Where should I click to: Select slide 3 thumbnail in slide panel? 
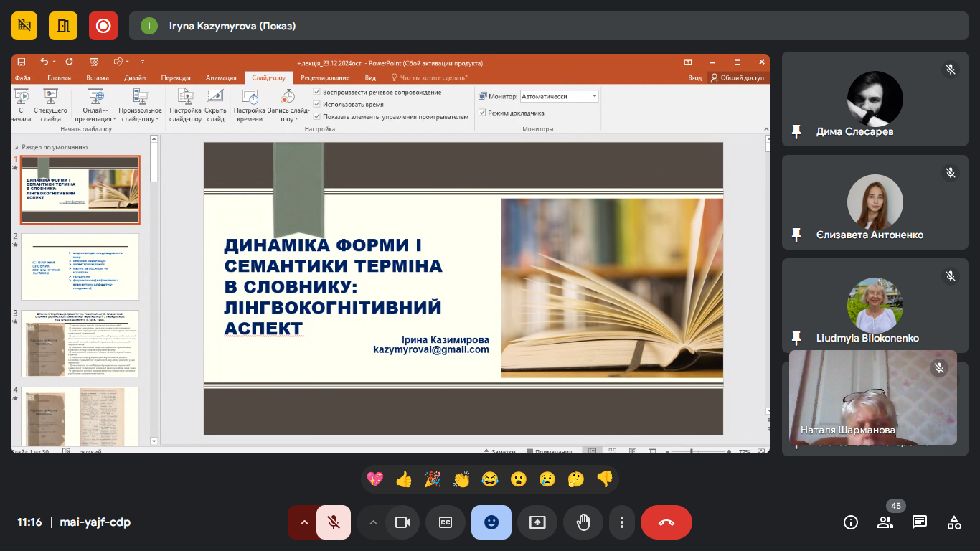(x=80, y=344)
